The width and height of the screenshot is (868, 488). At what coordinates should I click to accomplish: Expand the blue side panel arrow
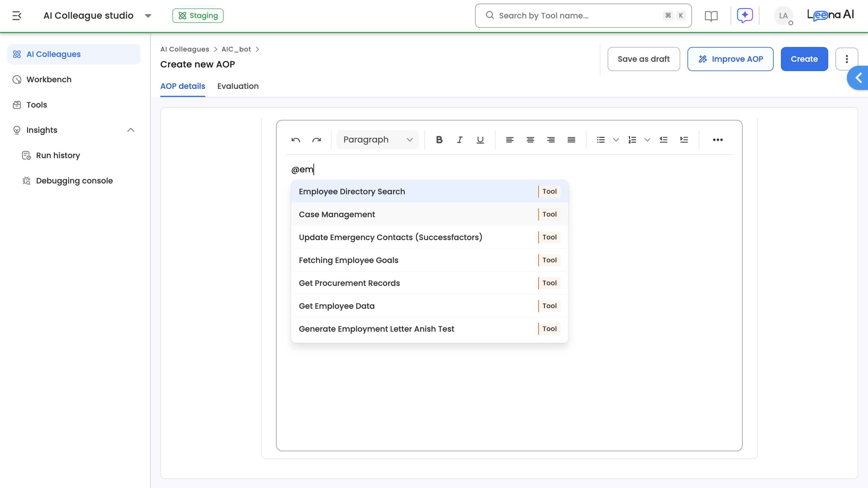click(858, 78)
